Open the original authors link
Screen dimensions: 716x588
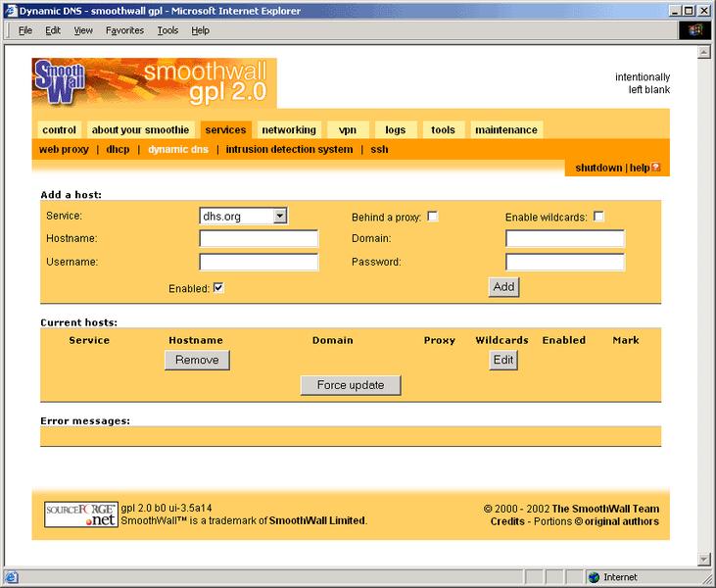tap(621, 521)
